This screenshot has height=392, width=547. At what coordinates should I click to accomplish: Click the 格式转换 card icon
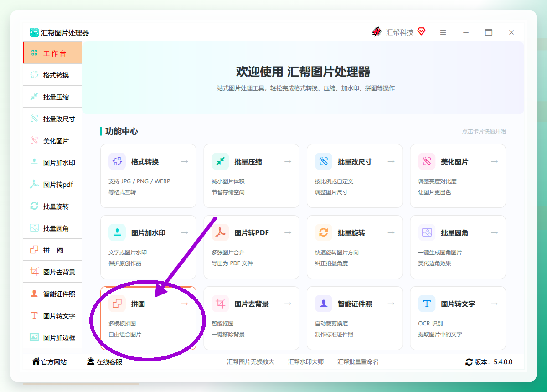117,161
